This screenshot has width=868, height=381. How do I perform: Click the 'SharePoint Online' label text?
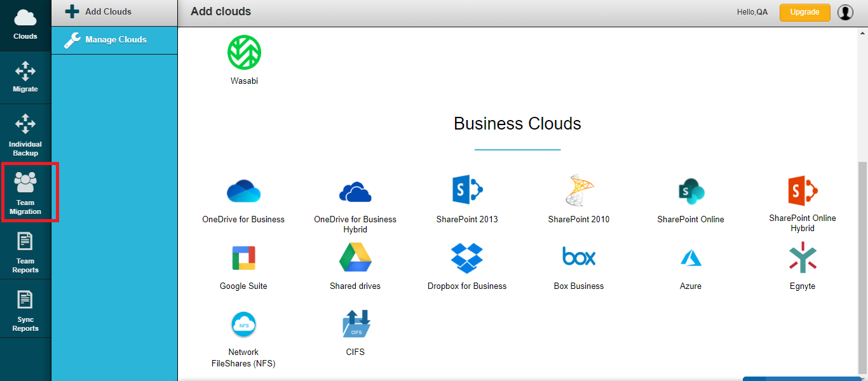pyautogui.click(x=691, y=219)
